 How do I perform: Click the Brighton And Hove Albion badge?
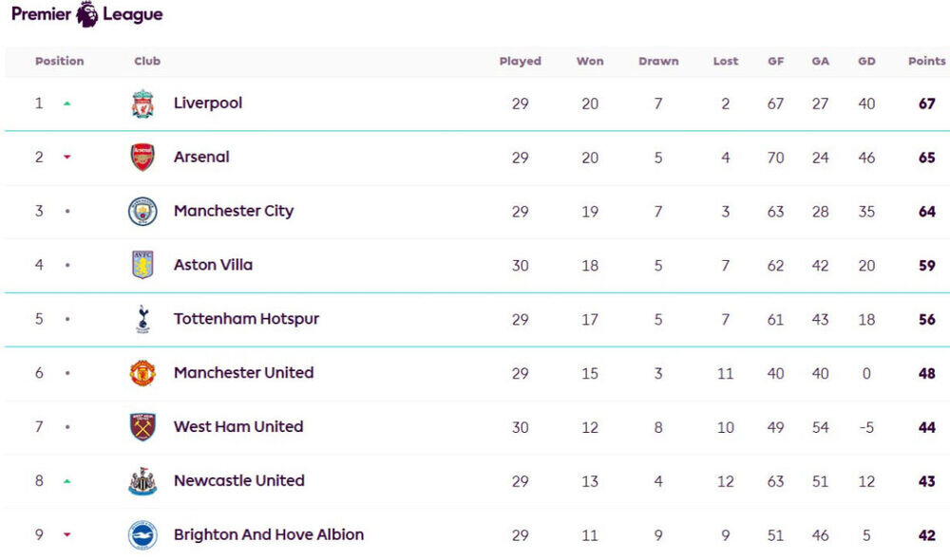[x=143, y=535]
